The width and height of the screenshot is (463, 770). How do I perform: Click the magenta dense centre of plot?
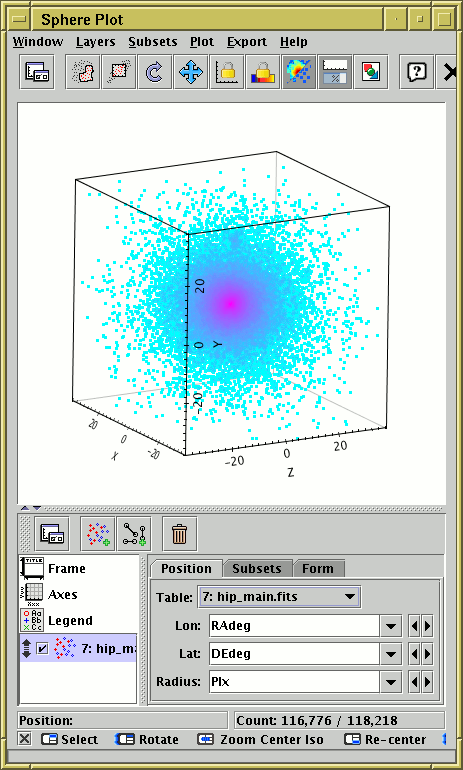pos(230,304)
